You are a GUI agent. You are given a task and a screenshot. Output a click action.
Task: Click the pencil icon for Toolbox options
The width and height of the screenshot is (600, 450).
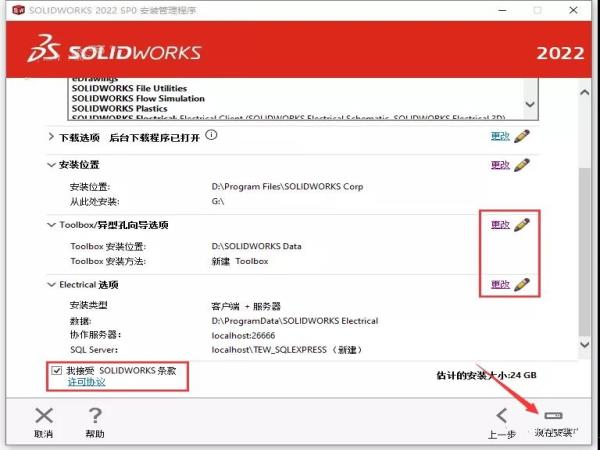(x=521, y=225)
